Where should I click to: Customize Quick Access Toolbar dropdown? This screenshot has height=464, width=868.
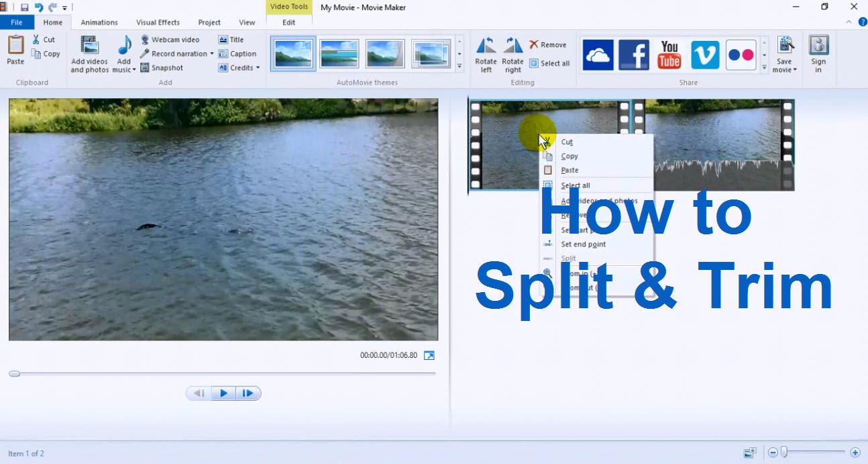[65, 8]
